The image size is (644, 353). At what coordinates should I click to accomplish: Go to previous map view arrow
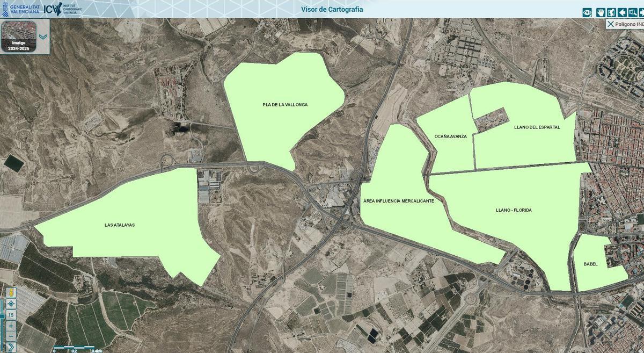tap(622, 12)
